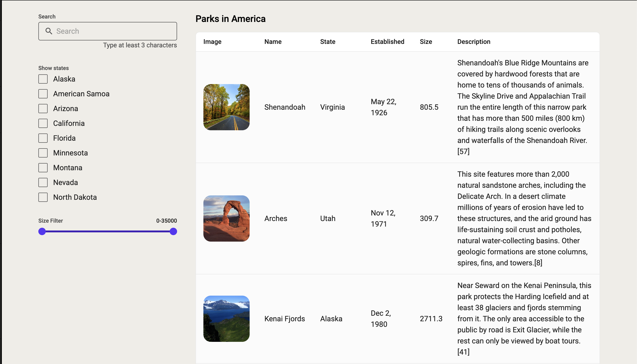Click the right handle of Size Filter slider
This screenshot has width=637, height=364.
point(173,231)
